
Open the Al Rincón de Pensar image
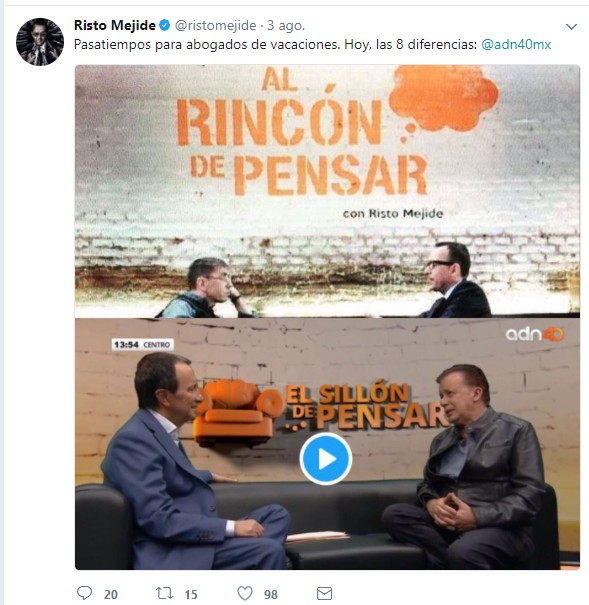[x=327, y=191]
